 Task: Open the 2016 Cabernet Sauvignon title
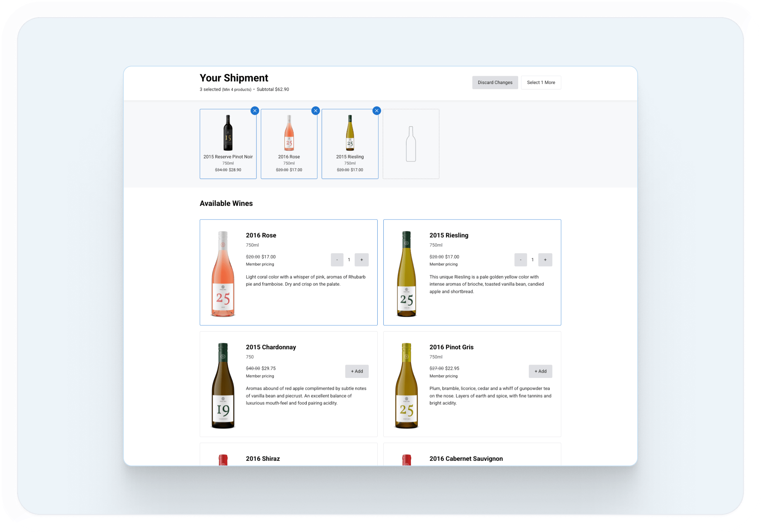[x=466, y=459]
